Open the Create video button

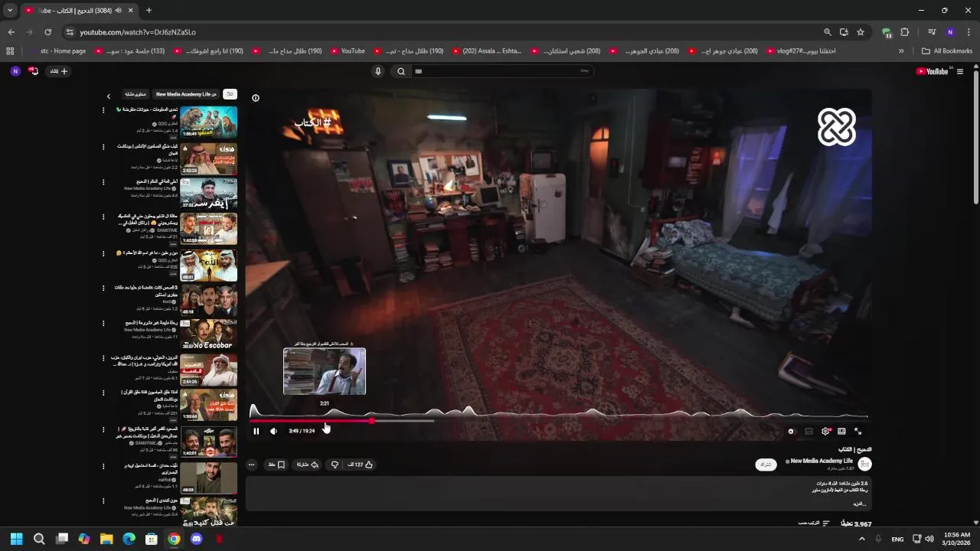pos(59,71)
